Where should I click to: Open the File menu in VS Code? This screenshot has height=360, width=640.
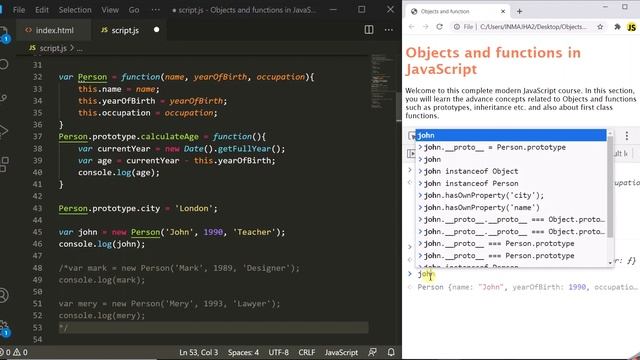19,10
